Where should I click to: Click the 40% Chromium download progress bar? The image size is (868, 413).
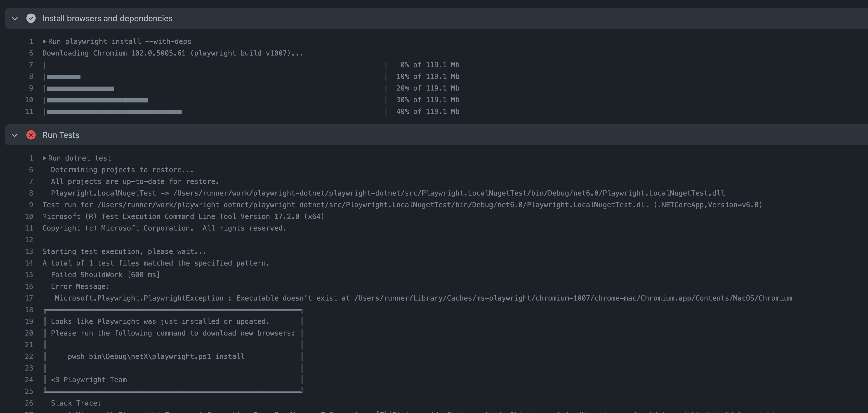pos(113,112)
